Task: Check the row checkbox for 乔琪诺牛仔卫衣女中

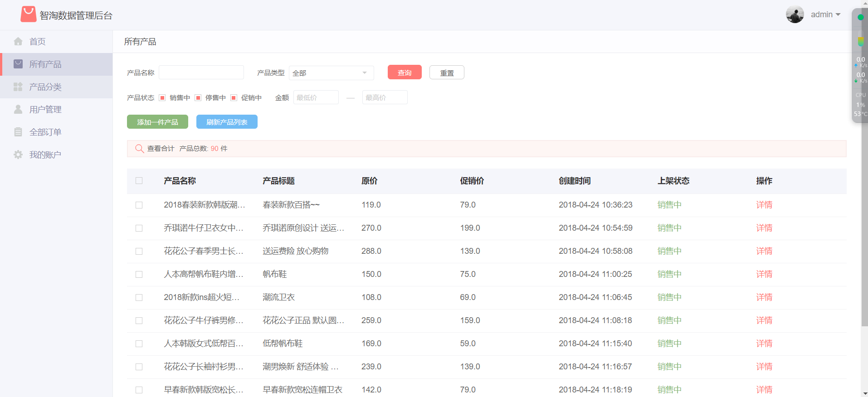Action: click(x=139, y=228)
